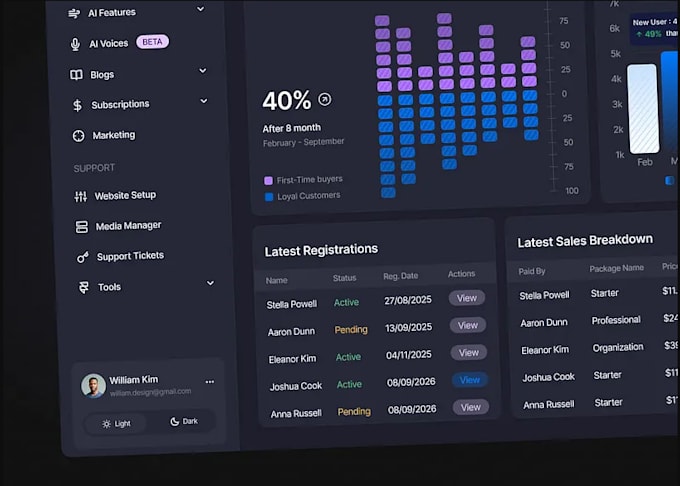680x486 pixels.
Task: Open the Media Manager page
Action: (128, 226)
